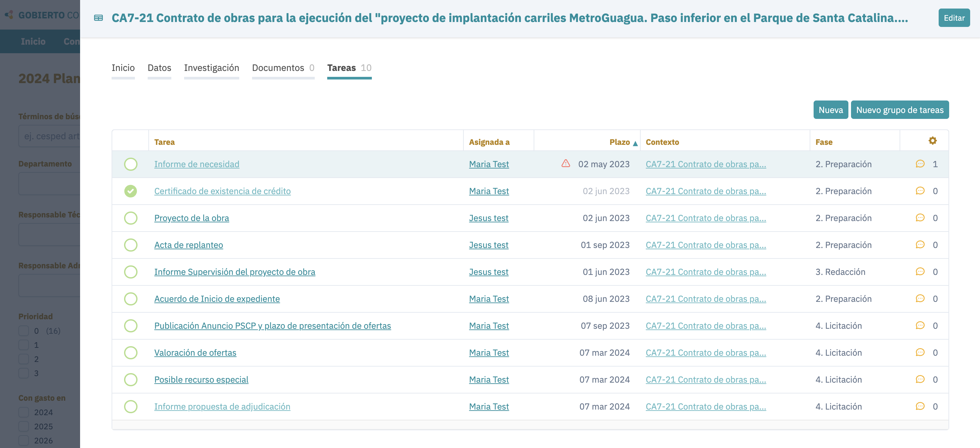Screen dimensions: 980x448
Task: Switch to the Datos tab
Action: 159,68
